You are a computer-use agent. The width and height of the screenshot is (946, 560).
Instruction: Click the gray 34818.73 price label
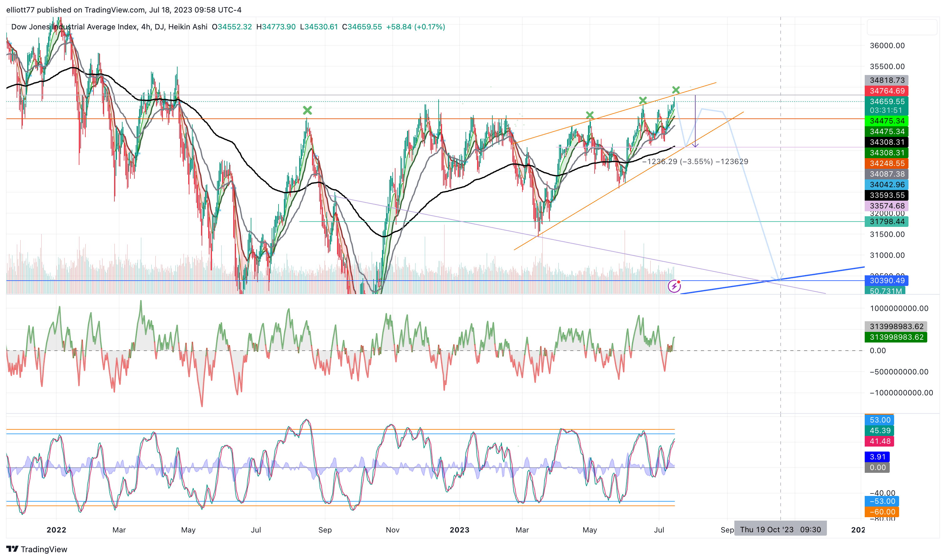point(886,80)
